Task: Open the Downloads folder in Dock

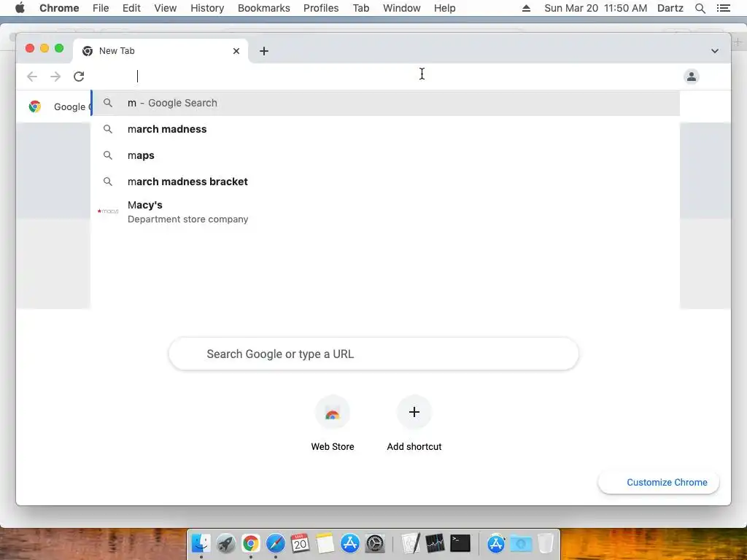Action: point(521,543)
